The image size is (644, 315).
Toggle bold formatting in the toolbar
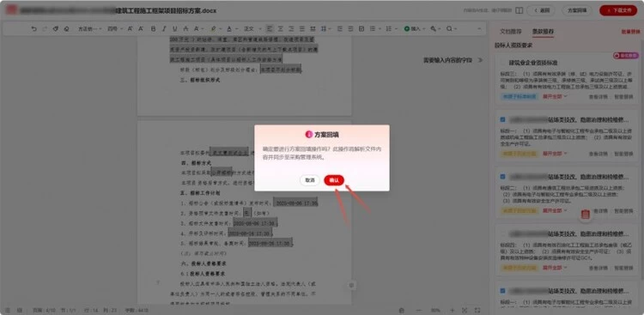[153, 28]
